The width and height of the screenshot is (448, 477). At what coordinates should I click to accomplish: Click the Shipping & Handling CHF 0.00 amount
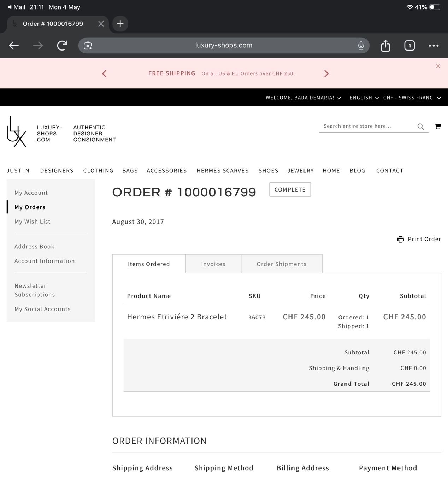click(413, 368)
